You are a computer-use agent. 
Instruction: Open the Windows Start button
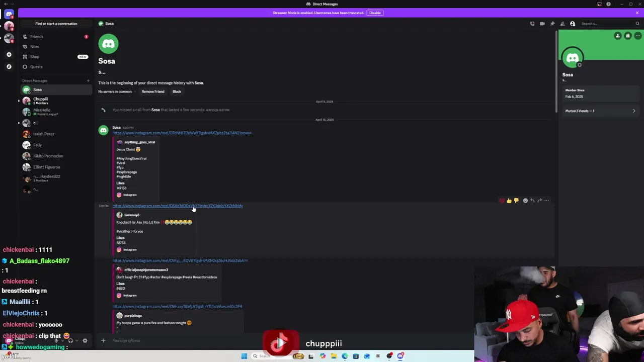click(x=244, y=356)
